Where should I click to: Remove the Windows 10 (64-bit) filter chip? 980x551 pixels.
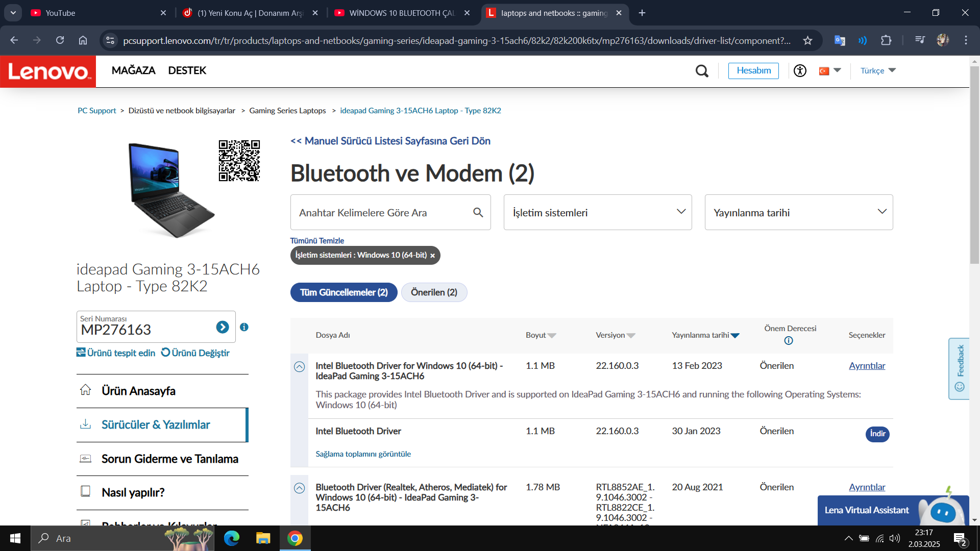(x=432, y=256)
